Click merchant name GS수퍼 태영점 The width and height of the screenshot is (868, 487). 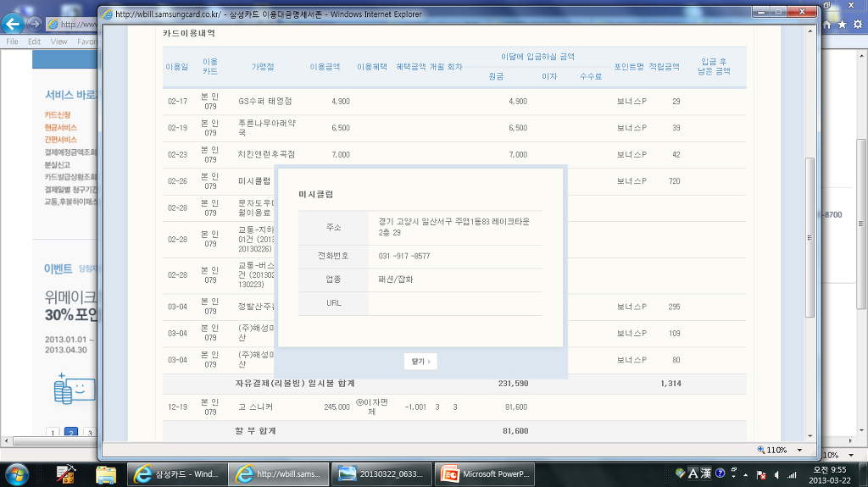pyautogui.click(x=265, y=102)
